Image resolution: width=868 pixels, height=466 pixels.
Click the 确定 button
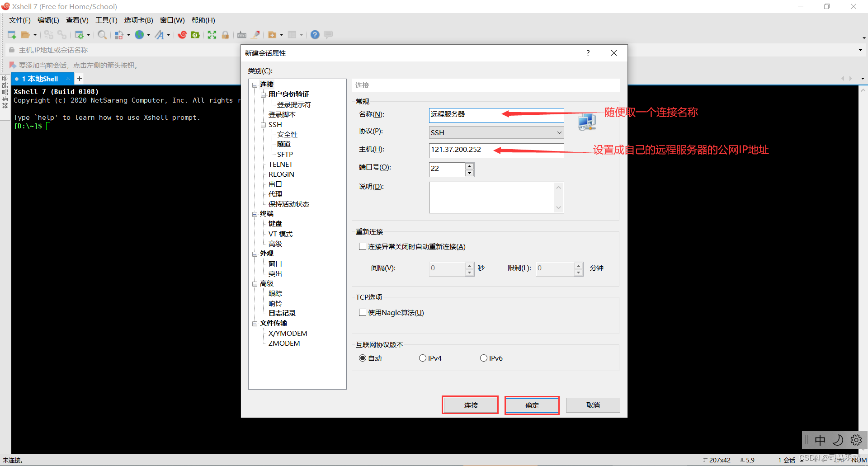532,405
